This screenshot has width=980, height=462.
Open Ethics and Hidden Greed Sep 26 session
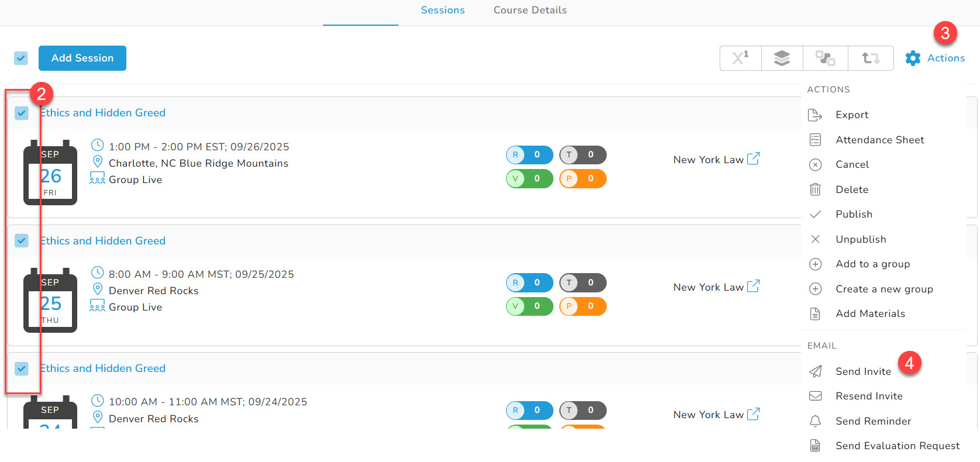[x=103, y=113]
